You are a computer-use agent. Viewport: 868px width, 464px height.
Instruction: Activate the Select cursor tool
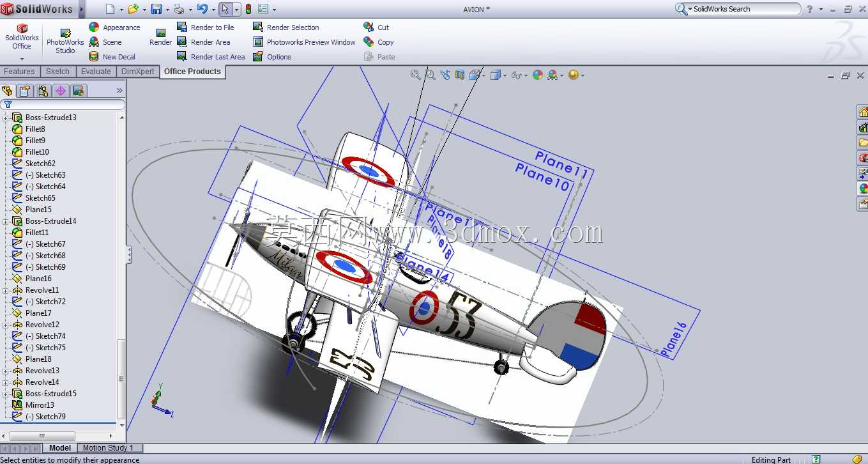click(x=225, y=9)
